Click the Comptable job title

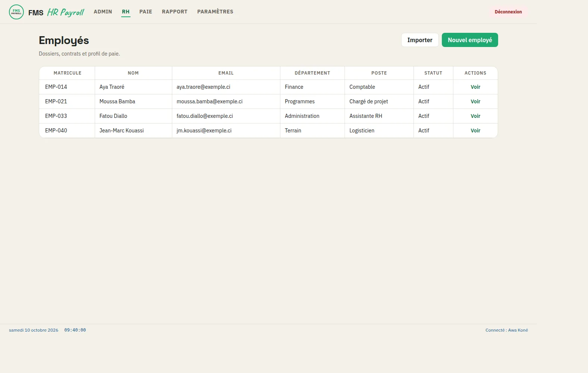coord(362,87)
